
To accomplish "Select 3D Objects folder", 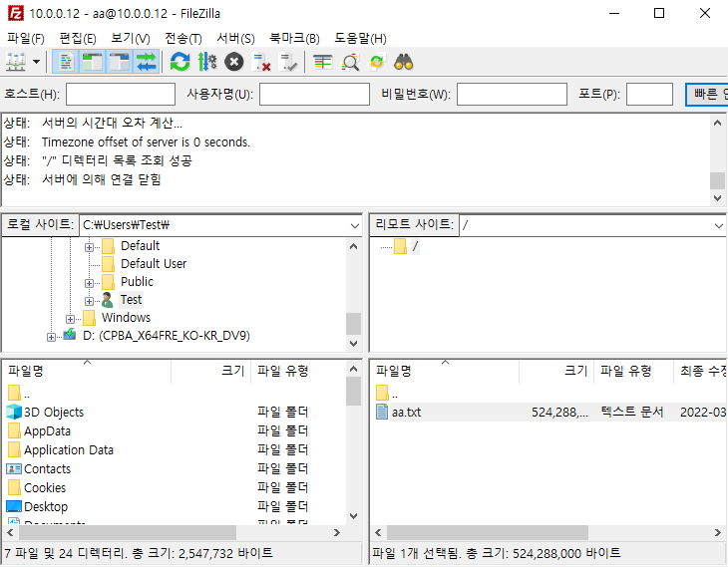I will (54, 412).
